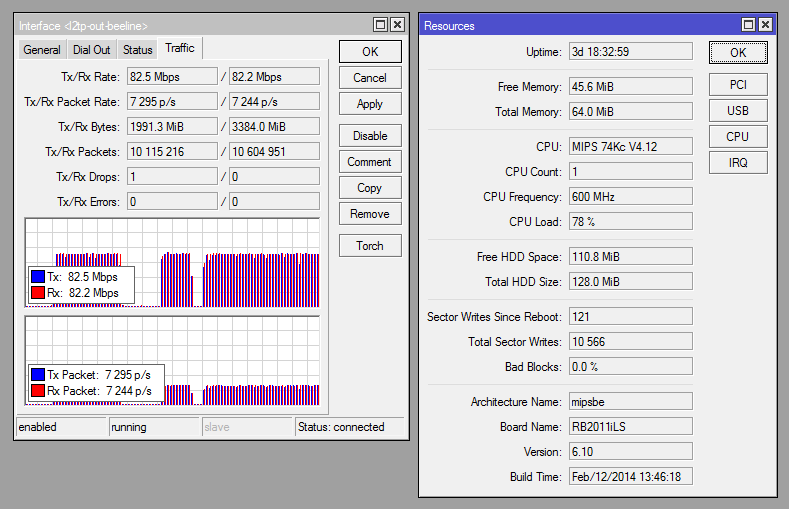Click the Cancel button
This screenshot has height=509, width=789.
pyautogui.click(x=370, y=78)
